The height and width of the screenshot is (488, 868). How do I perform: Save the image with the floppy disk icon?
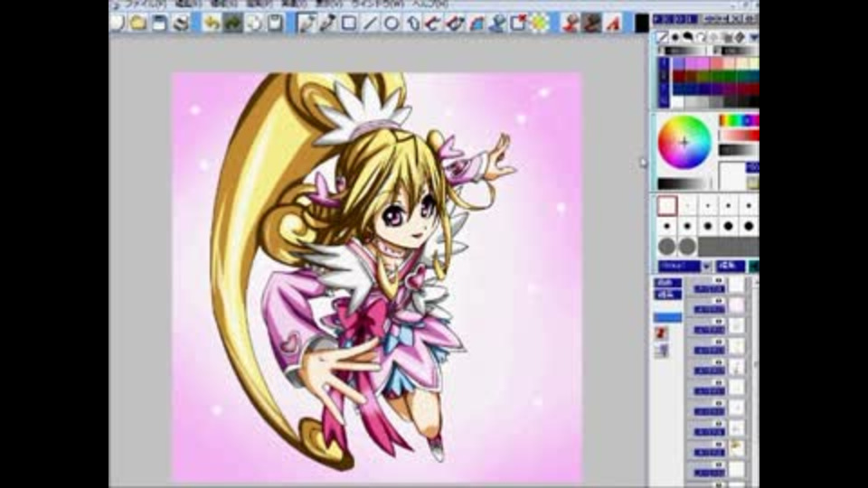coord(159,23)
